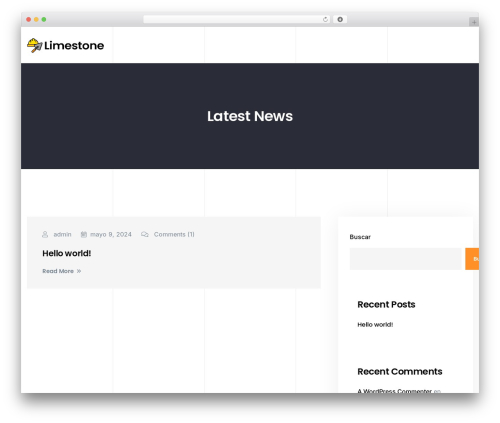Open a new browser tab with plus
500x423 pixels.
pyautogui.click(x=474, y=22)
